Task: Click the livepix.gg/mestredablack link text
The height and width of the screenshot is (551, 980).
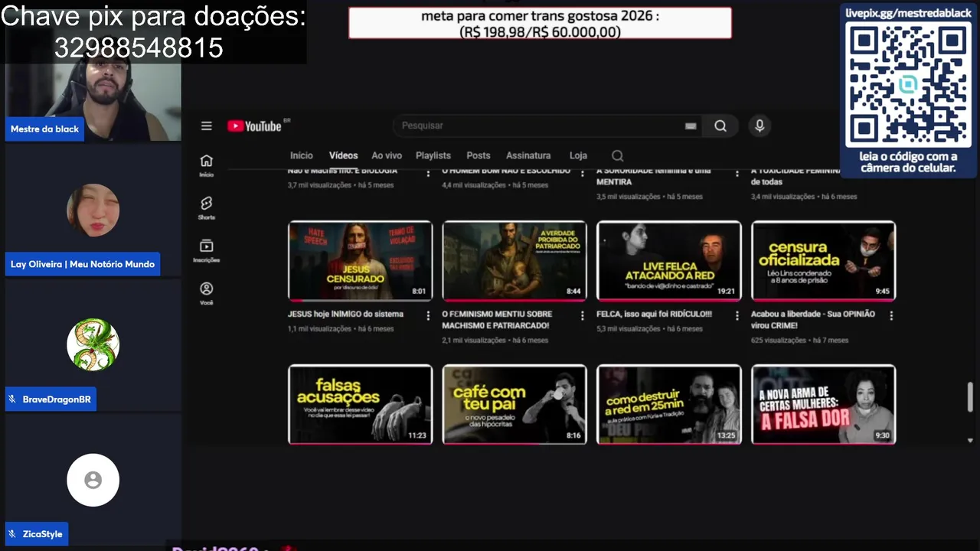Action: tap(908, 12)
